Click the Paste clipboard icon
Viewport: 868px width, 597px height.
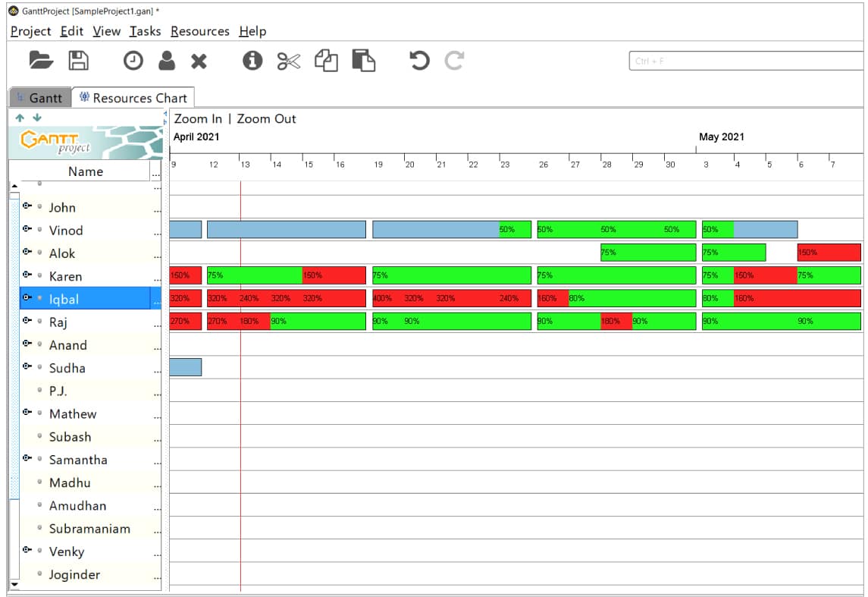(364, 61)
